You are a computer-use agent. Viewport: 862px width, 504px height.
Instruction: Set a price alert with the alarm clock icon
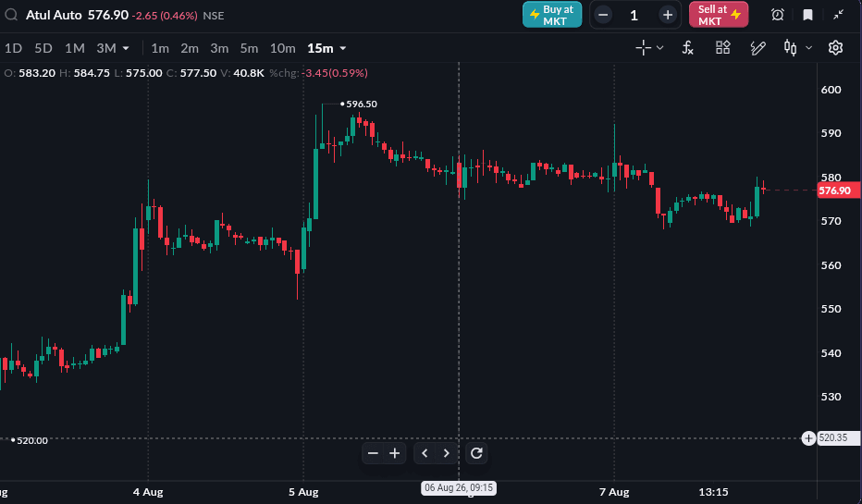tap(777, 15)
